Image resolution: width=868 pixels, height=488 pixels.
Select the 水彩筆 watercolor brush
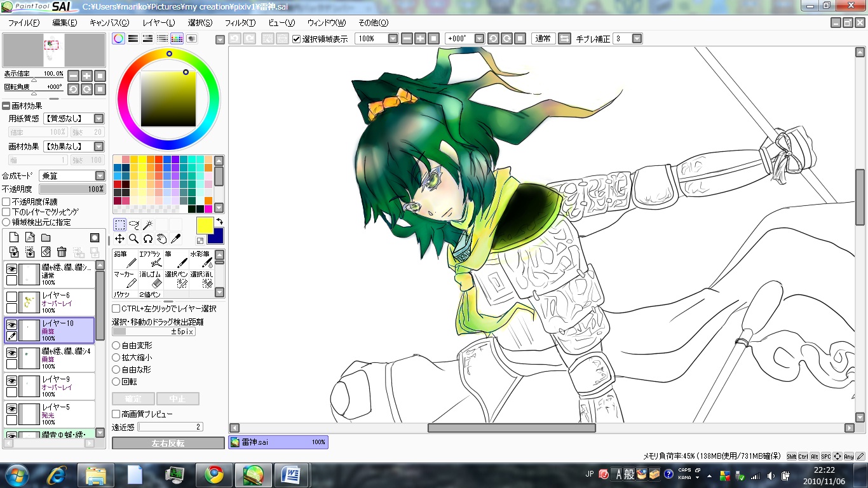point(201,259)
